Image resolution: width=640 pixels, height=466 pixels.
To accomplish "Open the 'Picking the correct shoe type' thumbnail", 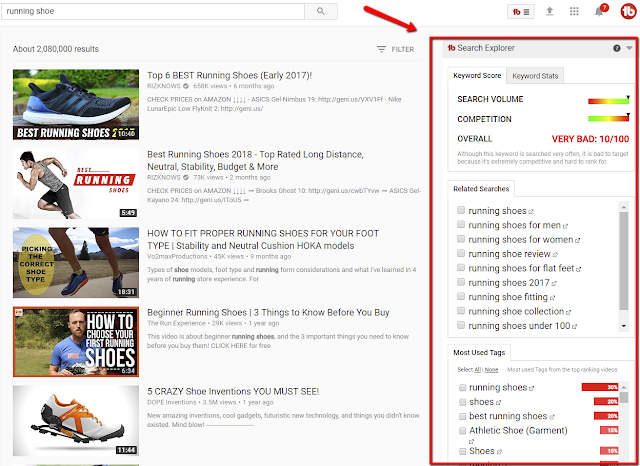I will click(76, 263).
